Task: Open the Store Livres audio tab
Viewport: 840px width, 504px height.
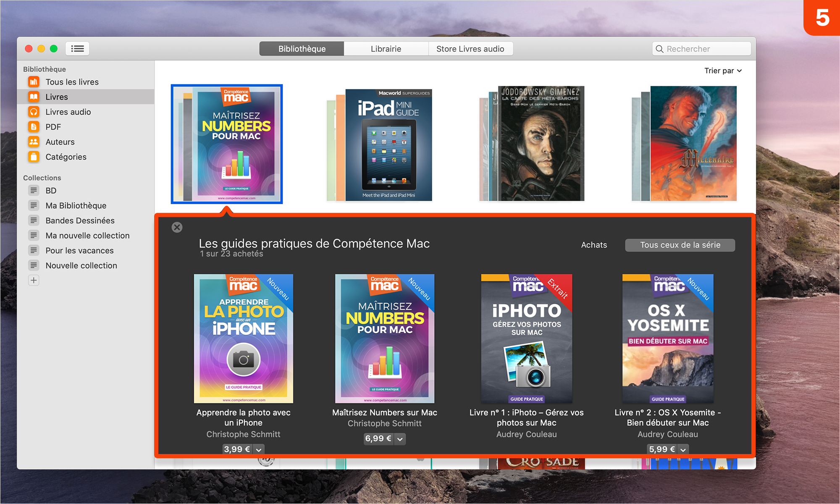Action: [470, 49]
